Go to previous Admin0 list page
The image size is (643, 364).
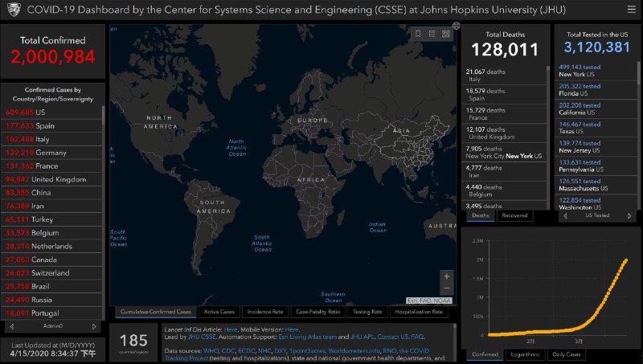(11, 326)
